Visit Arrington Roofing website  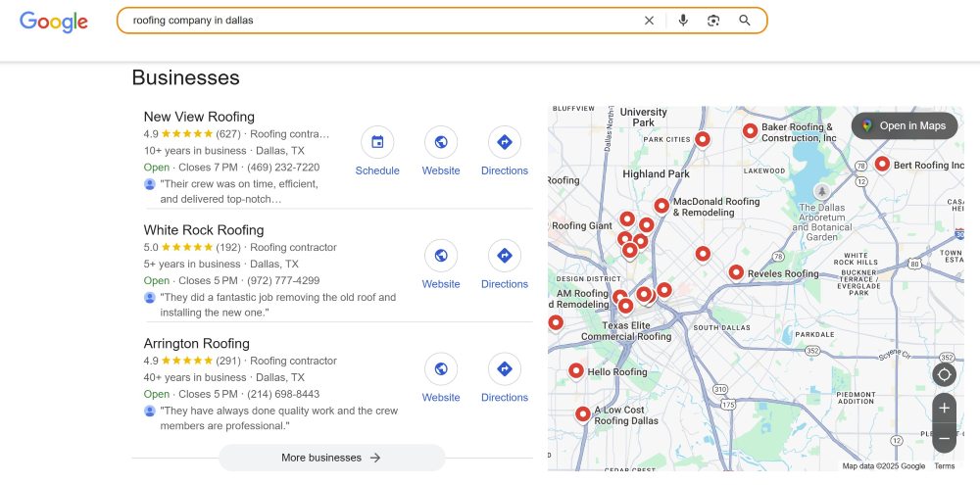coord(441,369)
